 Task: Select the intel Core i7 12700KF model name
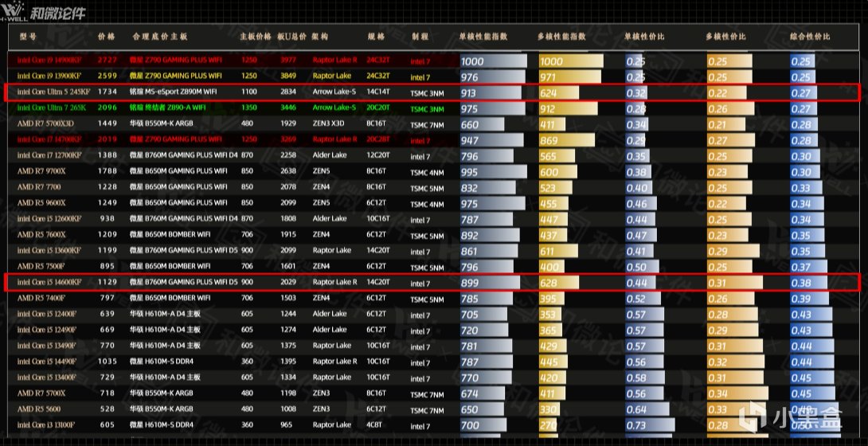point(49,155)
